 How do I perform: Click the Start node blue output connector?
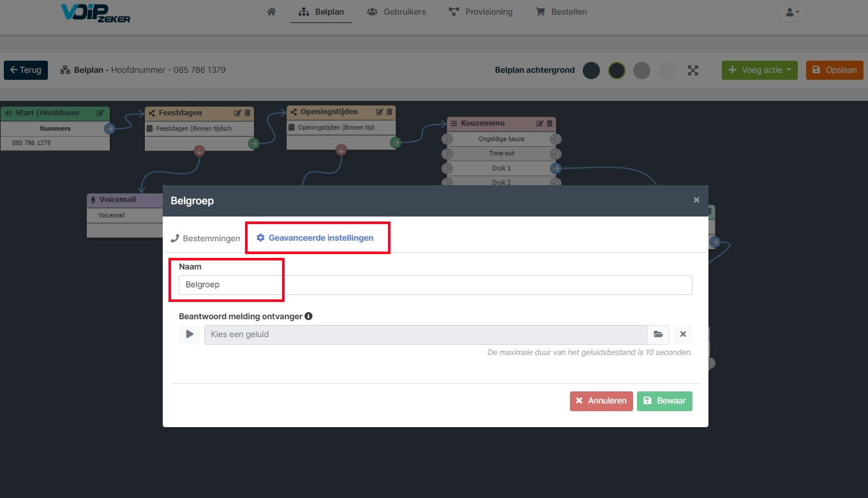(109, 129)
